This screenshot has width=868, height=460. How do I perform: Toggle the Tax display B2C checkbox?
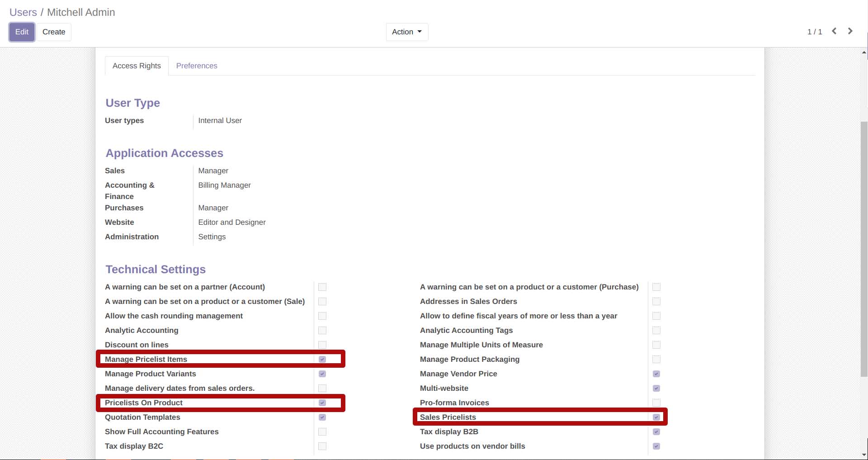[322, 446]
